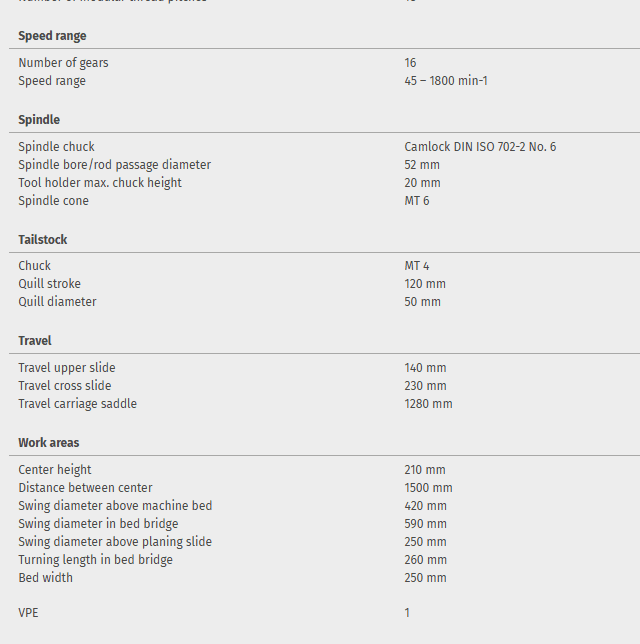Click the Tailstock section heading
The image size is (640, 644).
pyautogui.click(x=43, y=240)
